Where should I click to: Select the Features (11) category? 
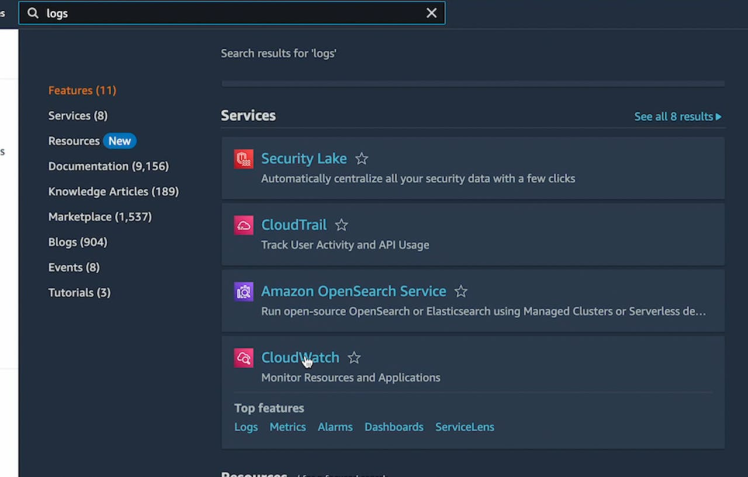coord(82,90)
